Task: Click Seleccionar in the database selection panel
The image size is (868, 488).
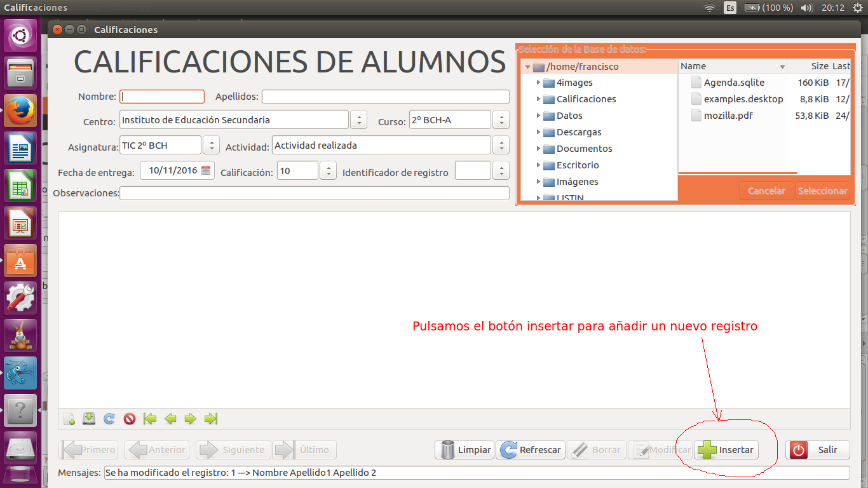Action: pyautogui.click(x=822, y=190)
